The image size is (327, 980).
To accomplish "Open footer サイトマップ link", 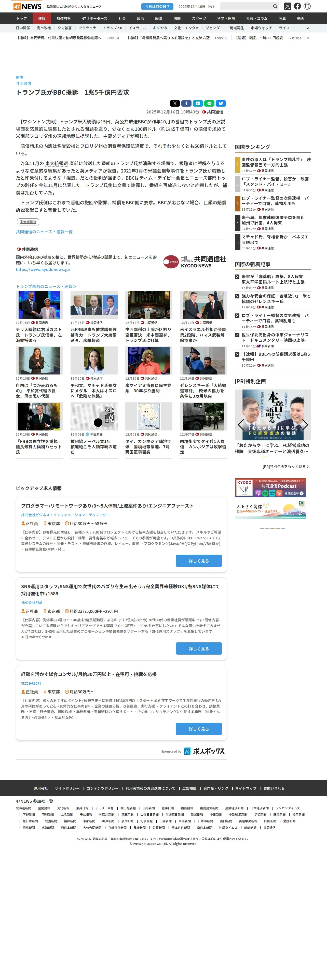I will [246, 788].
